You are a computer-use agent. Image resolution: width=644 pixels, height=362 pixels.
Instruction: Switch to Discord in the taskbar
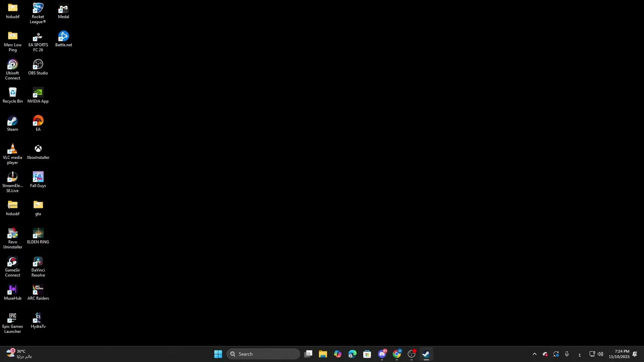pos(382,354)
